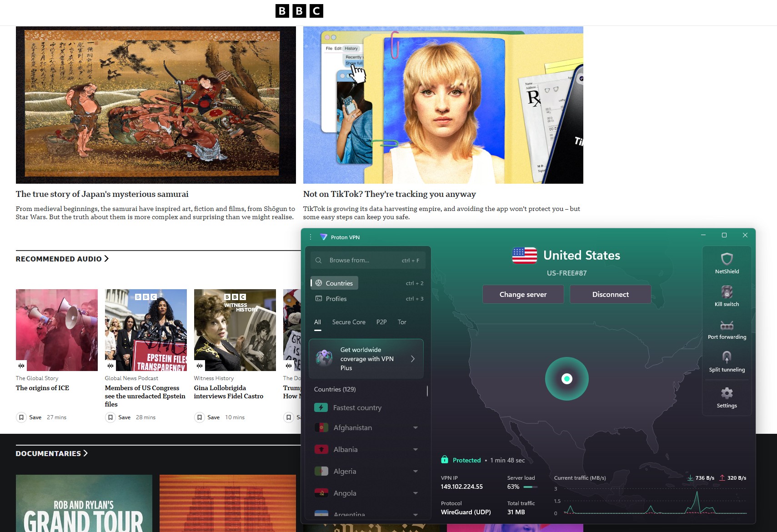Click the Algeria flag icon
Viewport: 777px width, 532px height.
(321, 471)
